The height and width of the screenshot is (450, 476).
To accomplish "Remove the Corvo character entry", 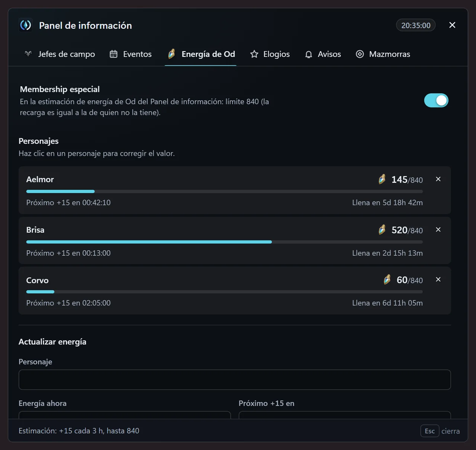I will click(x=438, y=279).
